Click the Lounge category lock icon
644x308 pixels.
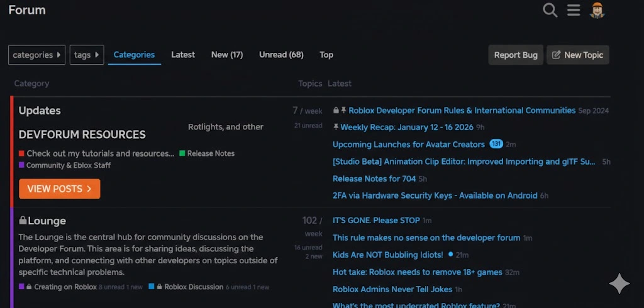23,221
